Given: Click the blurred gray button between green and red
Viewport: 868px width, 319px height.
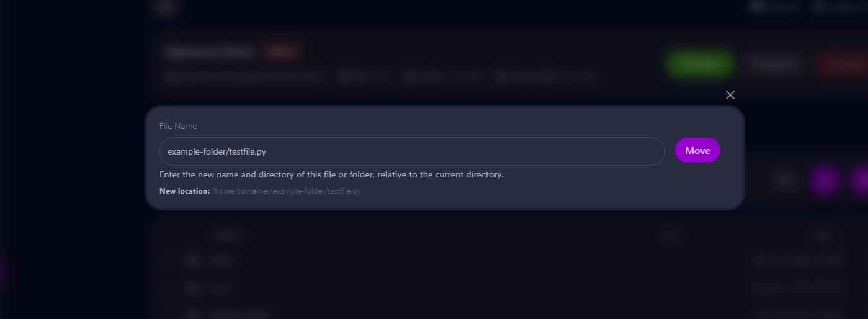Looking at the screenshot, I should click(775, 64).
